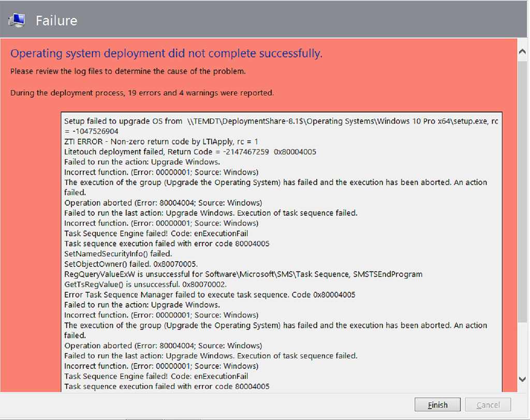Click the monitor icon in the title bar
Image resolution: width=530 pixels, height=420 pixels.
point(17,19)
